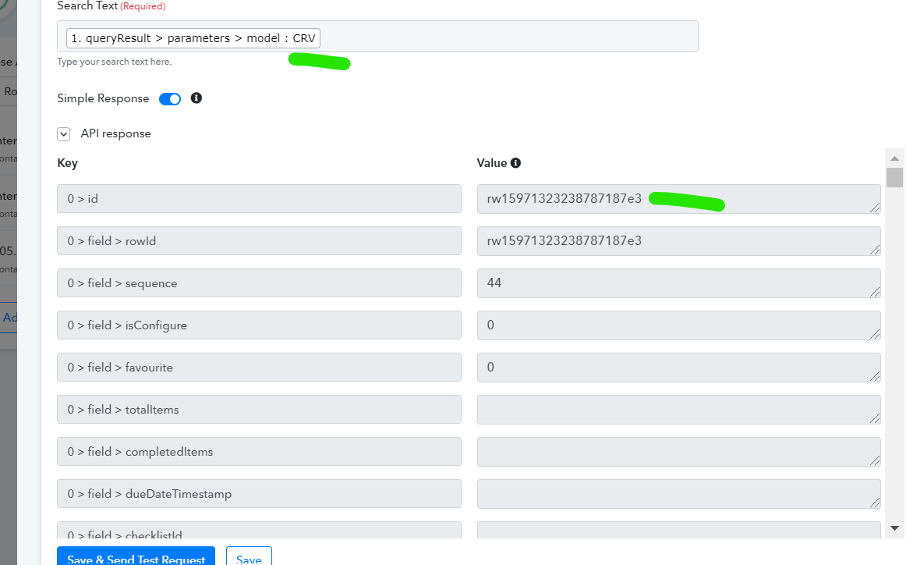Click the sequence value field showing 44
The image size is (924, 565).
point(678,283)
